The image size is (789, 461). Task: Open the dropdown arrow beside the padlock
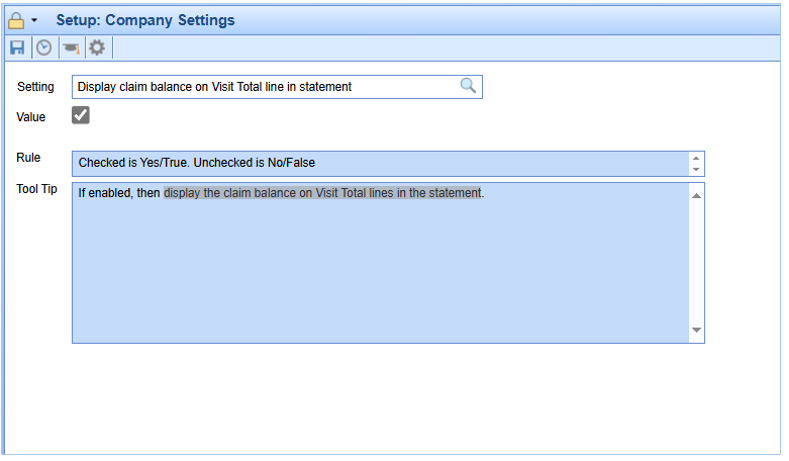34,21
